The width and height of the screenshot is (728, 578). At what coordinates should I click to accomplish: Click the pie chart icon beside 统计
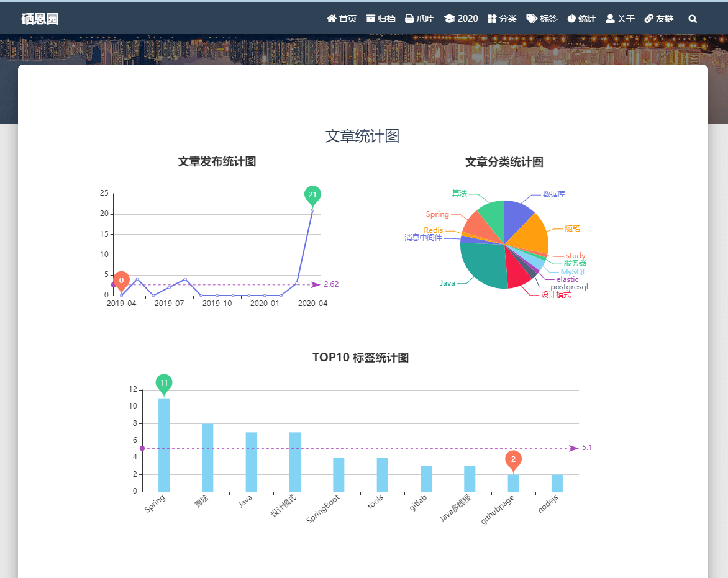(571, 19)
